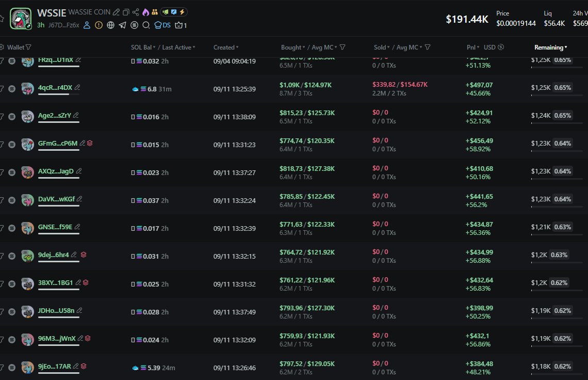588x380 pixels.
Task: Sort by Pnl column
Action: (x=473, y=47)
